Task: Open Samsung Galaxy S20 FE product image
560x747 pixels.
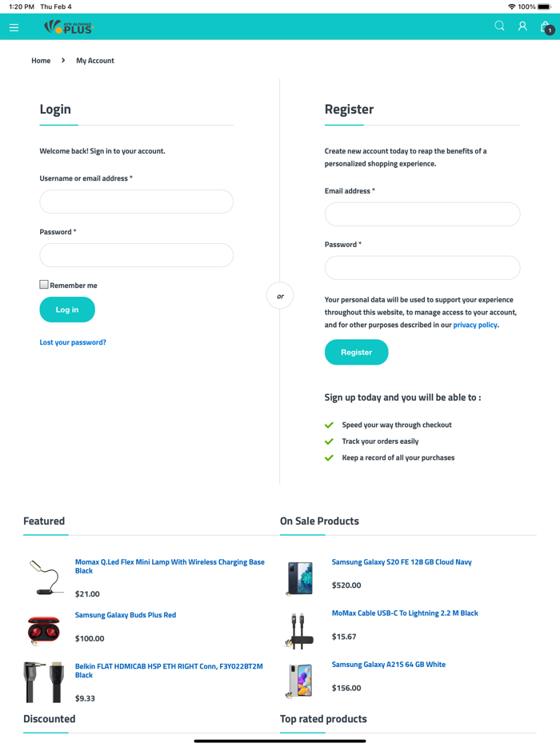Action: tap(301, 577)
